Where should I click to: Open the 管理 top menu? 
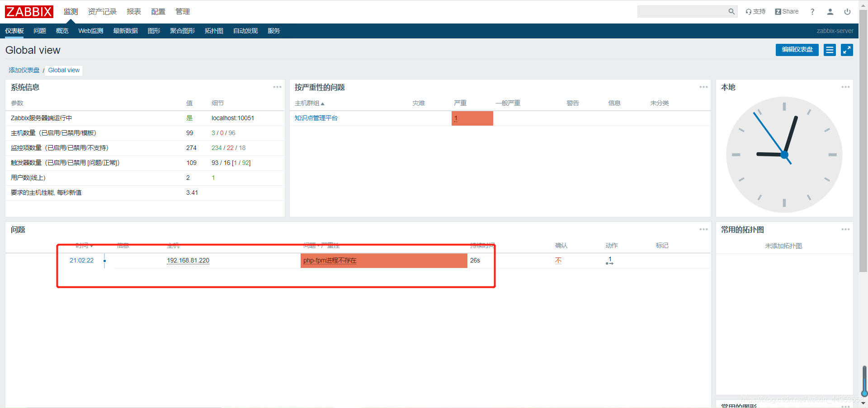pyautogui.click(x=183, y=12)
